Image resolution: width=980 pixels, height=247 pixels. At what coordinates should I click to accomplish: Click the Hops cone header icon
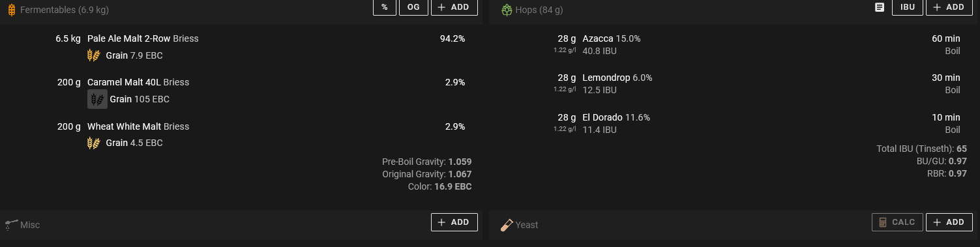coord(507,10)
